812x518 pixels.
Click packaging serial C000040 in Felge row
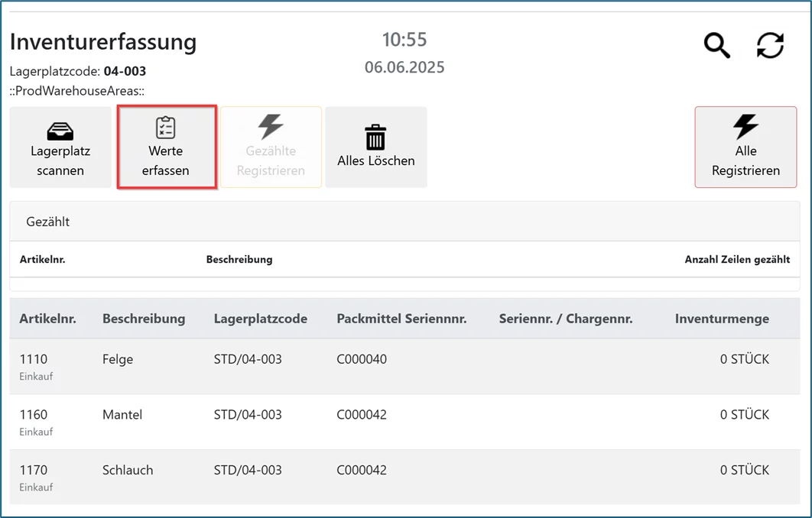(362, 359)
